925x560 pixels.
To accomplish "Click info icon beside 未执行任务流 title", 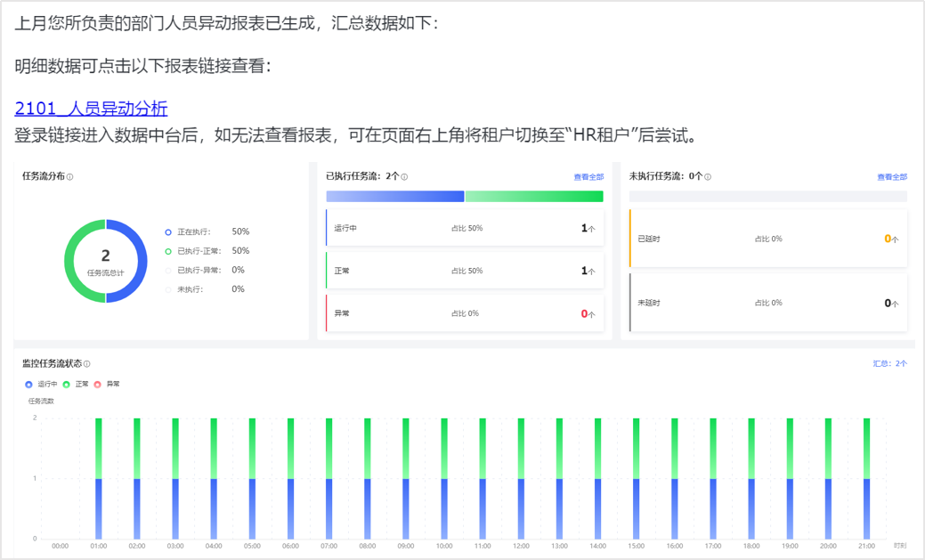I will click(x=708, y=177).
